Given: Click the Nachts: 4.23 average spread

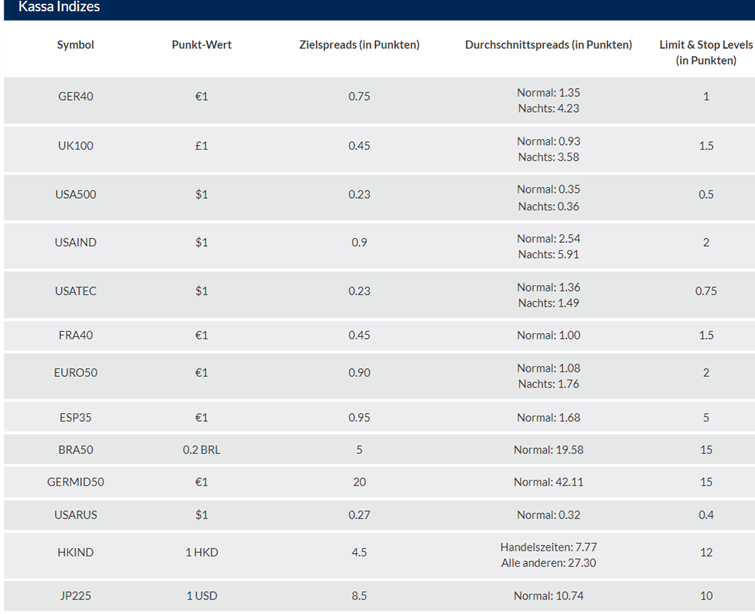Looking at the screenshot, I should click(x=548, y=108).
